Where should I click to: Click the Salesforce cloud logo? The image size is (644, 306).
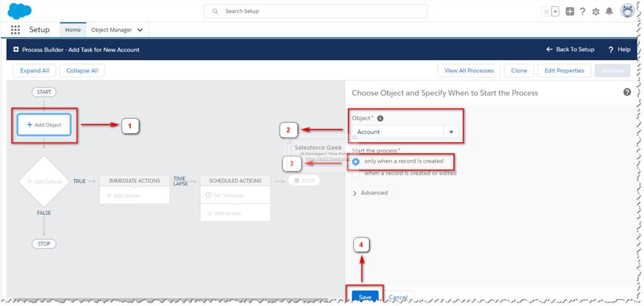pos(19,11)
